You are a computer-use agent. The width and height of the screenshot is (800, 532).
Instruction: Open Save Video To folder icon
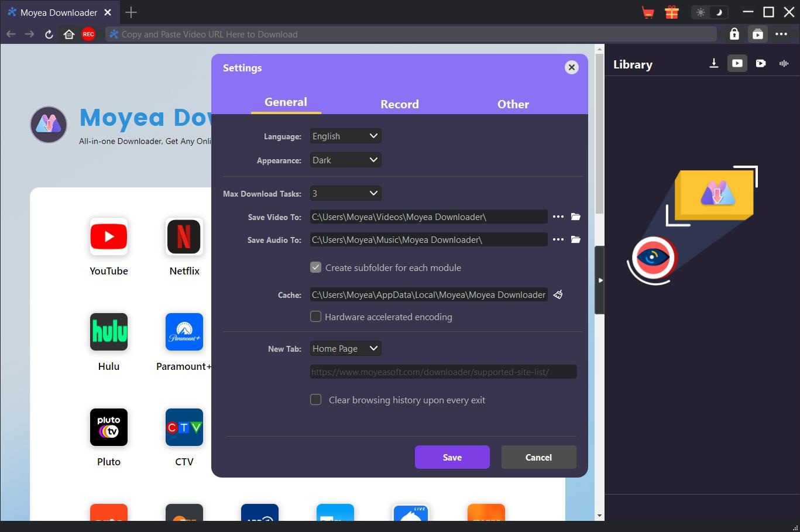tap(576, 217)
